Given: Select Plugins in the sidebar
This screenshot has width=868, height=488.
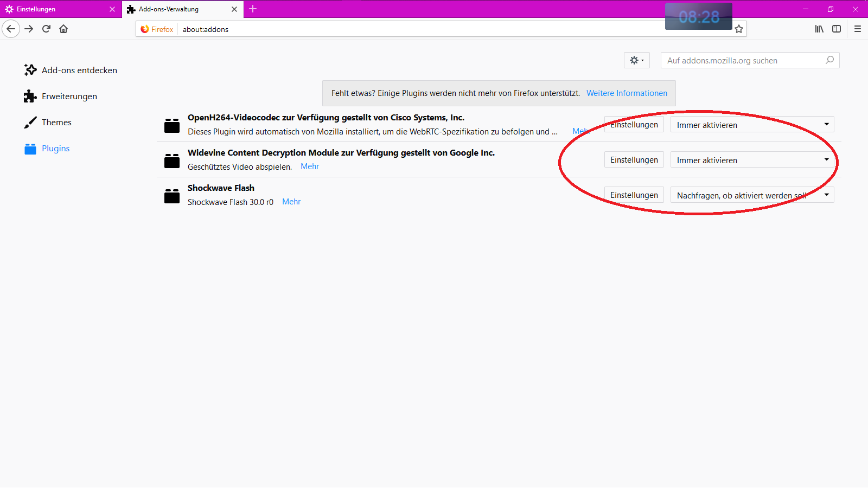Looking at the screenshot, I should 47,148.
